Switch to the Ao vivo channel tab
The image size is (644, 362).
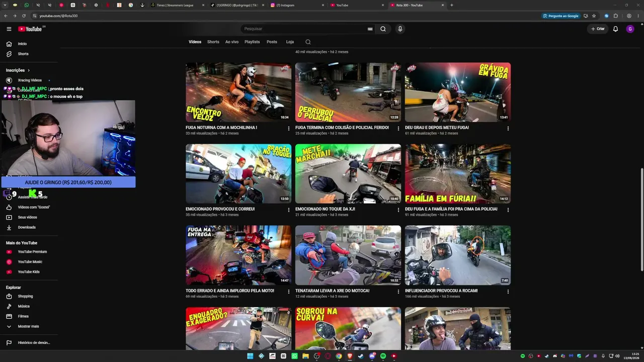[232, 42]
